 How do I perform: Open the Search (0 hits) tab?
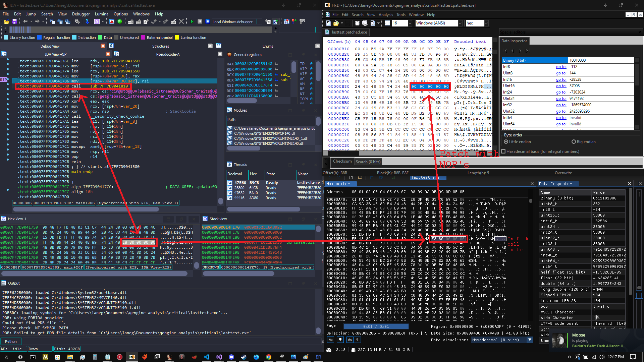click(368, 162)
